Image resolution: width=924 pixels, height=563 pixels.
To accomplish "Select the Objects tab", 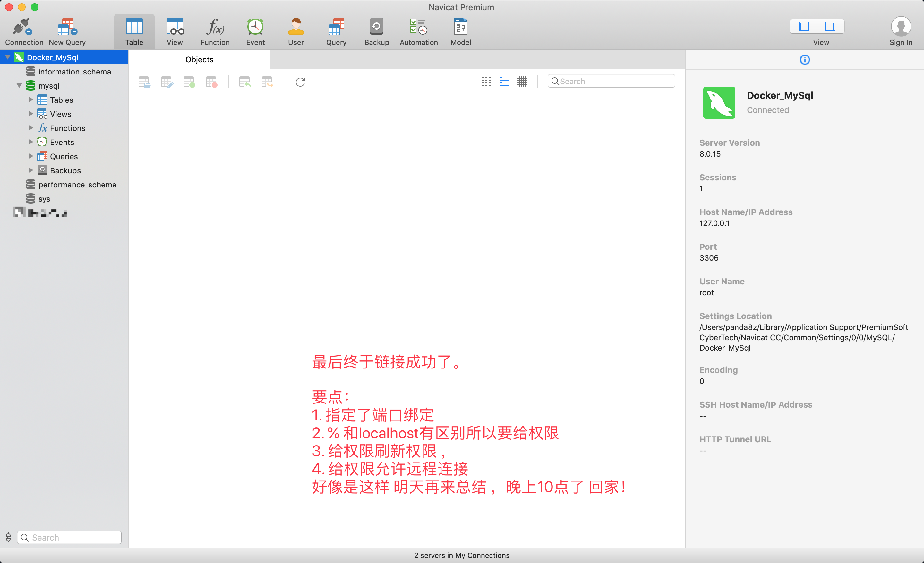I will pos(199,60).
